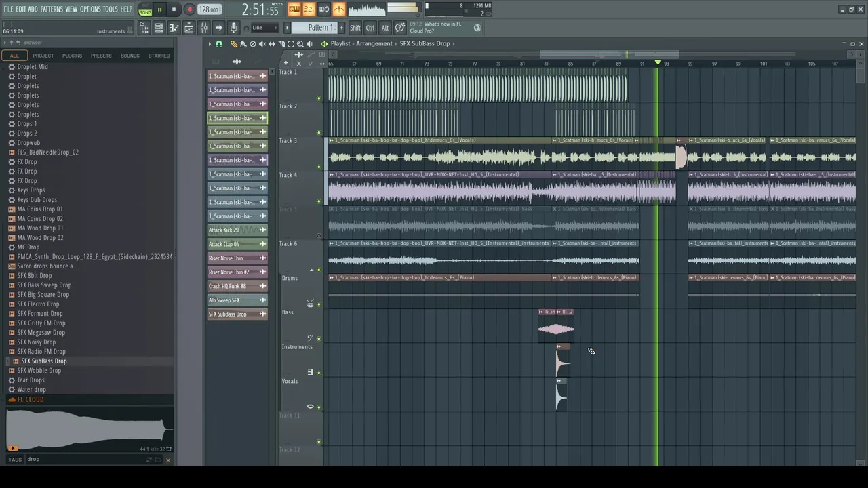Click the arrow after SFX SubBass Drop breadcrumb

pyautogui.click(x=454, y=43)
